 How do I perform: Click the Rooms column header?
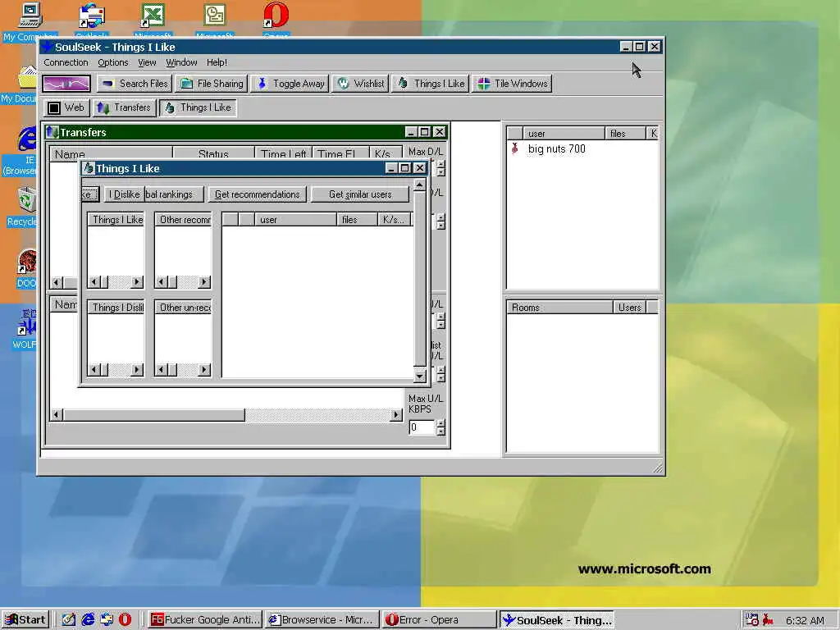559,308
